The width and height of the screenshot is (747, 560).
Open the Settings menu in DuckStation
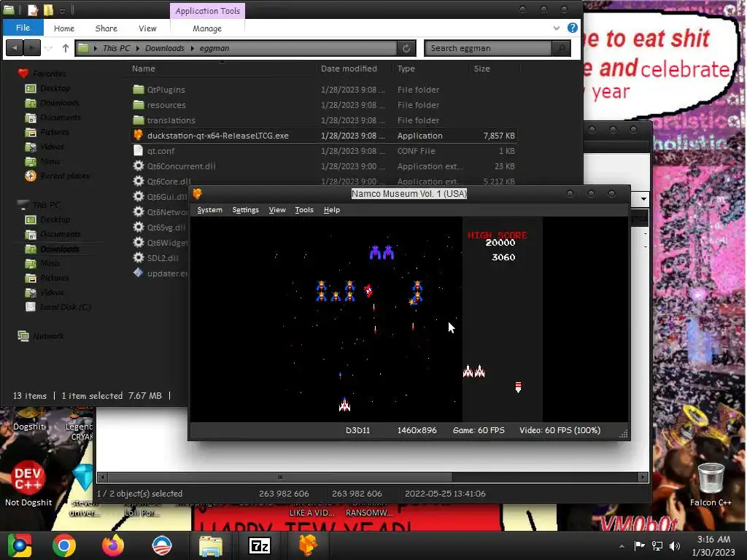coord(245,209)
